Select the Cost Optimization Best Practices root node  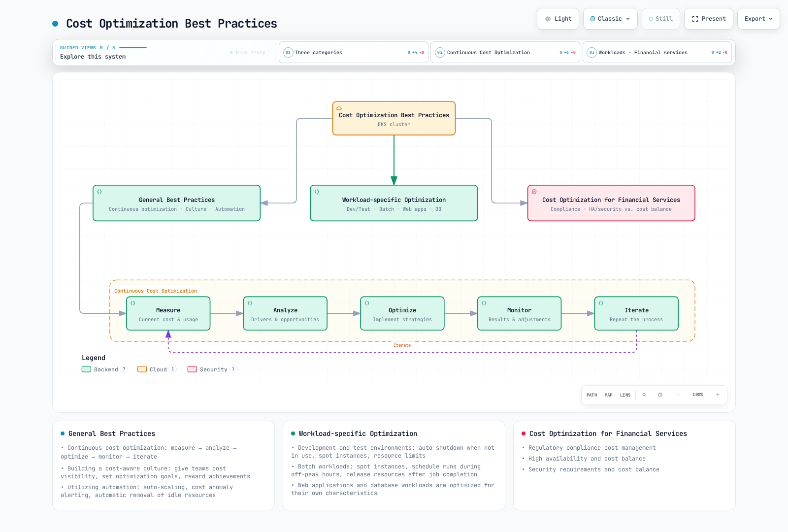point(394,118)
